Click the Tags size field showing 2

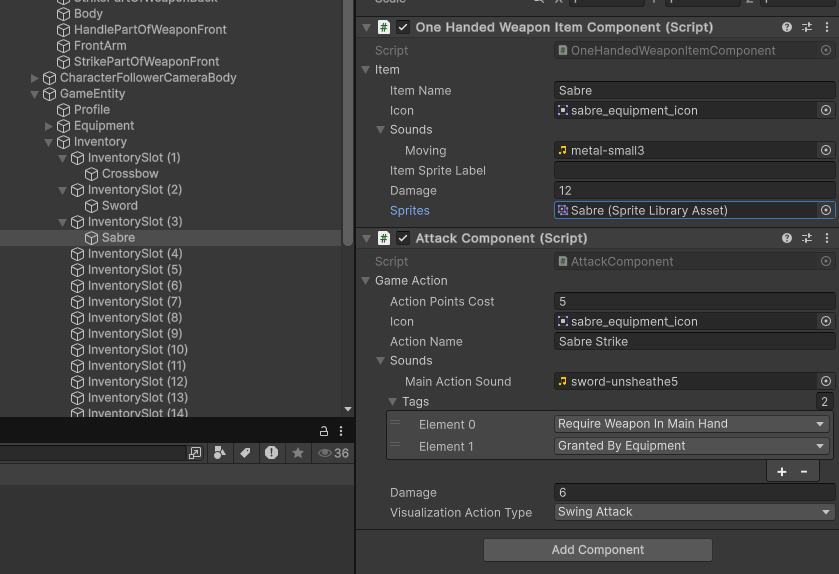tap(825, 401)
